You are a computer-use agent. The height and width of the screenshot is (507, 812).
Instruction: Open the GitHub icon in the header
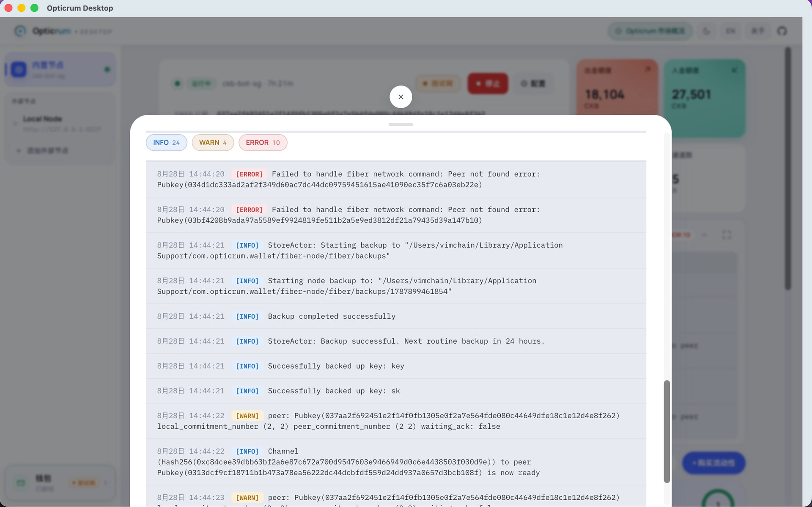782,31
